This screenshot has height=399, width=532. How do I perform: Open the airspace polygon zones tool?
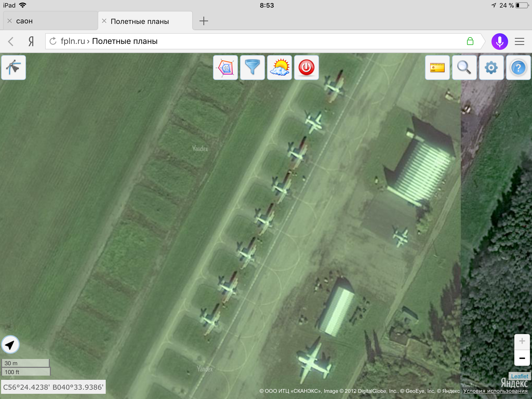[225, 68]
